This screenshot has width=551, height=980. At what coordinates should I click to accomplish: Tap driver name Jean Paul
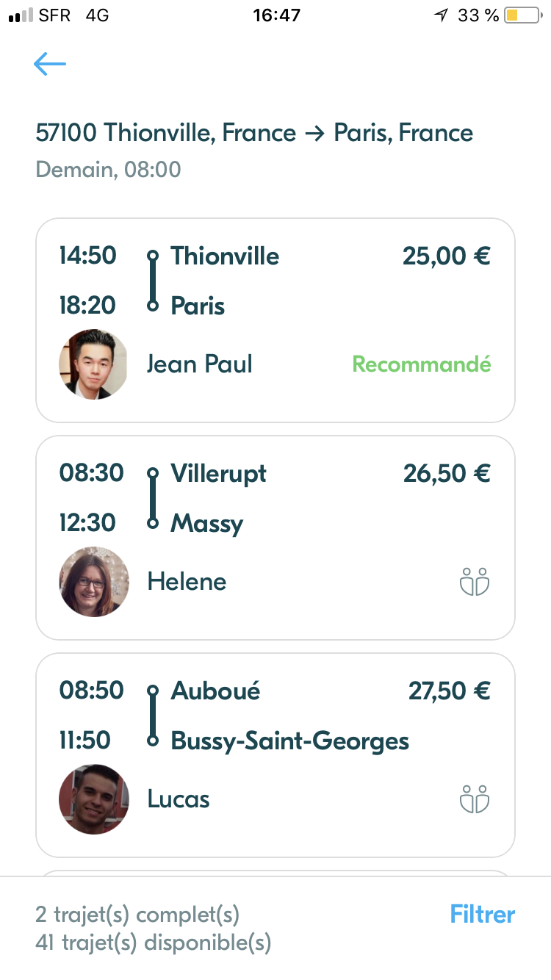pyautogui.click(x=200, y=364)
